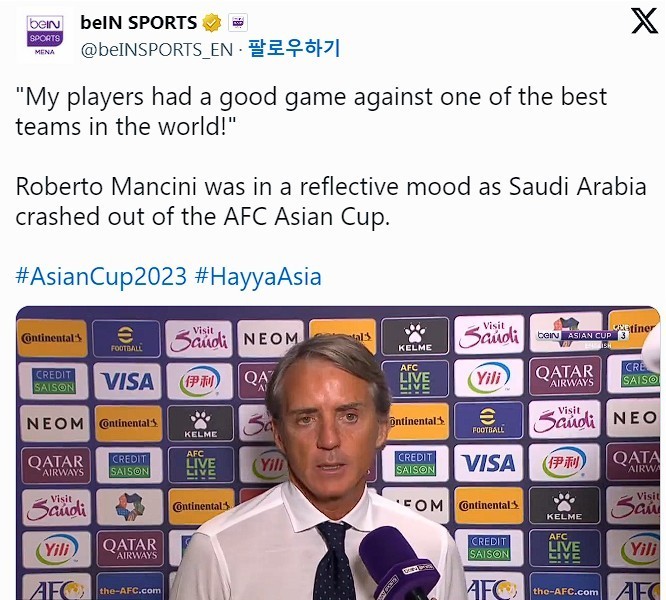The height and width of the screenshot is (600, 666).
Task: Open the @beINSPORTS_EN handle link
Action: [156, 48]
